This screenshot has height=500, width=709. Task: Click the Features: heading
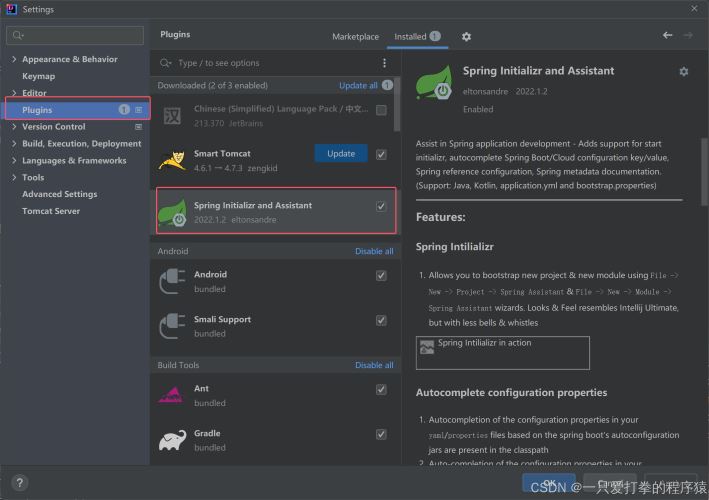[x=440, y=217]
